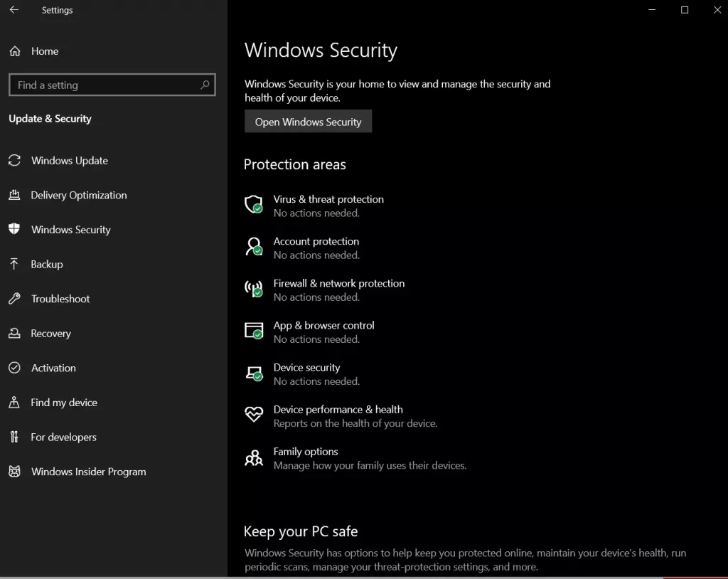Screen dimensions: 728x579
Task: Click the Device performance & health heart icon
Action: click(254, 413)
